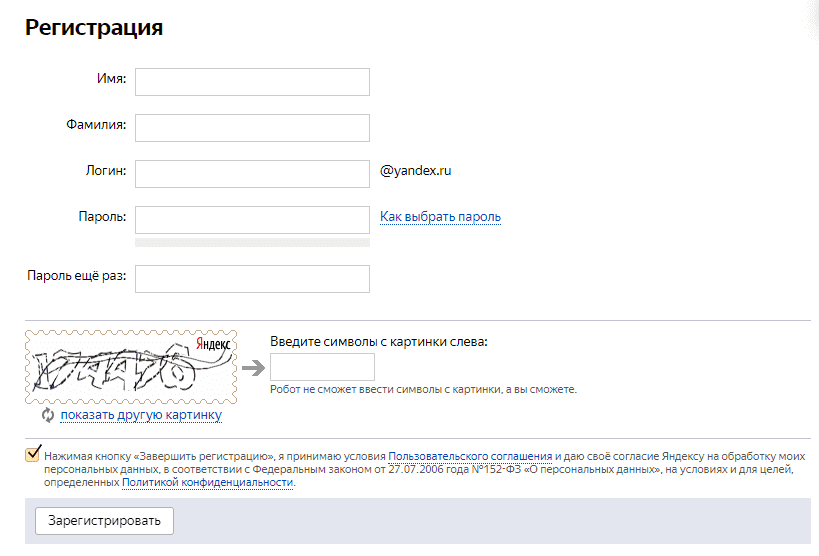Toggle the user agreement checkbox
Viewport: 819px width, 556px height.
click(32, 453)
